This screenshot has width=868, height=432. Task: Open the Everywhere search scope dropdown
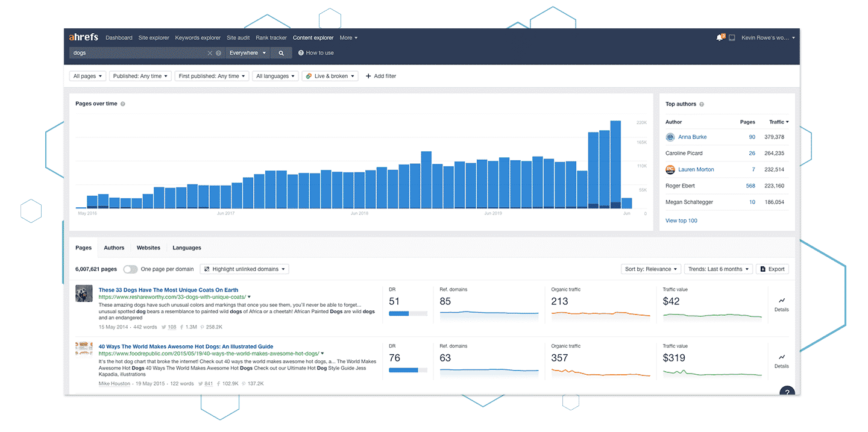(x=247, y=53)
